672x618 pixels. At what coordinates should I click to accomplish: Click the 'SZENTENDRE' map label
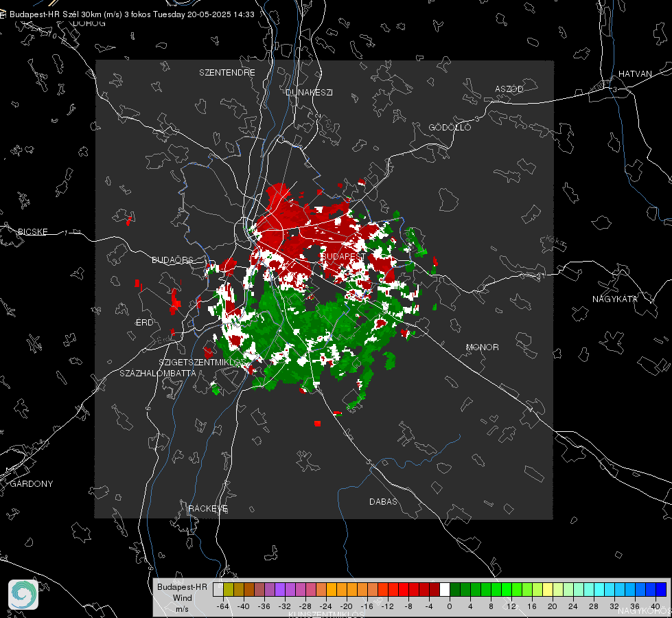pyautogui.click(x=227, y=73)
